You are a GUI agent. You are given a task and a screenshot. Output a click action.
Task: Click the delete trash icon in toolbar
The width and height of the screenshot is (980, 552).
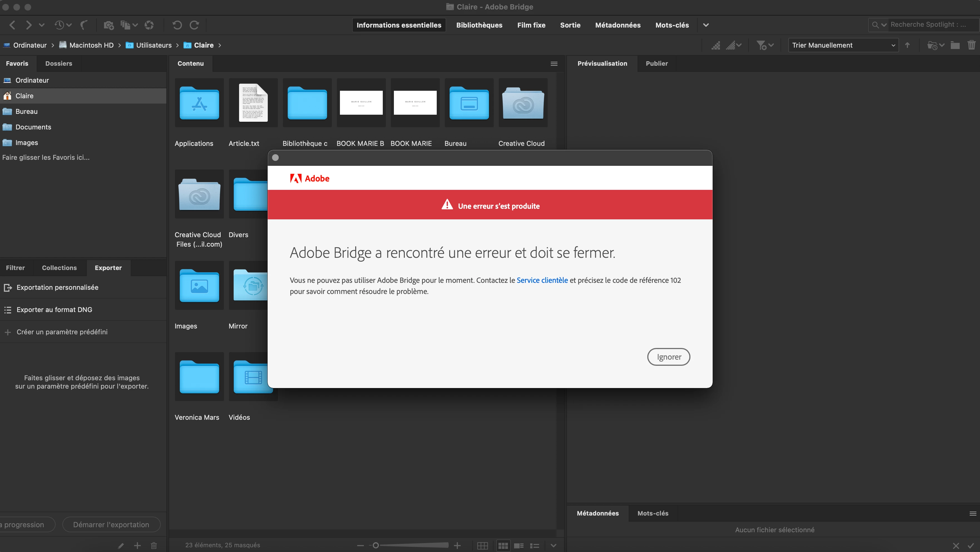[971, 45]
